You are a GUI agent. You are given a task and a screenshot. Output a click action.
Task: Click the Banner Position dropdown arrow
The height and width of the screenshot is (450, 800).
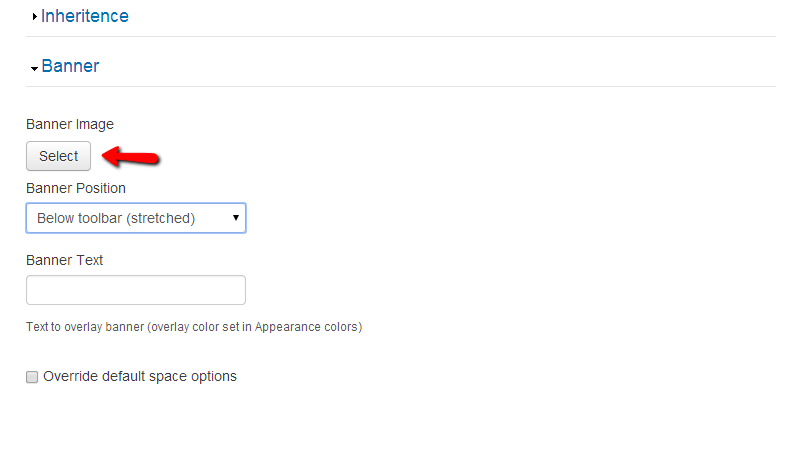235,218
